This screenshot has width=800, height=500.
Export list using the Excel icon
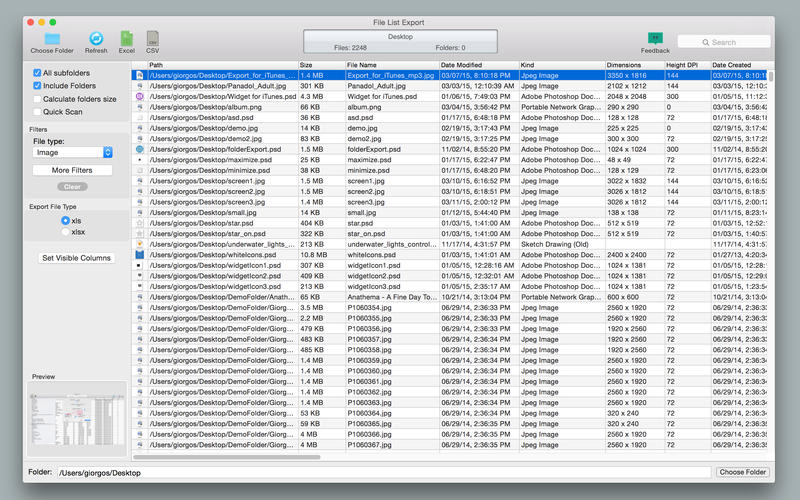click(126, 38)
